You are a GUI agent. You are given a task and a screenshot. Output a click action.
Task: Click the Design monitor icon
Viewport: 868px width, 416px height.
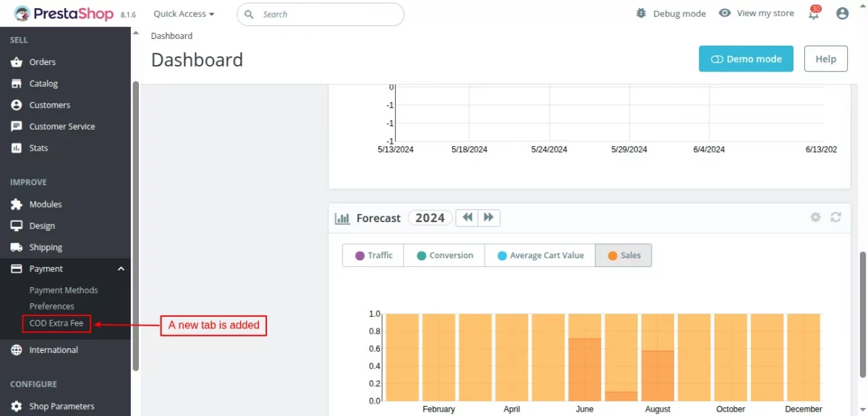[17, 226]
